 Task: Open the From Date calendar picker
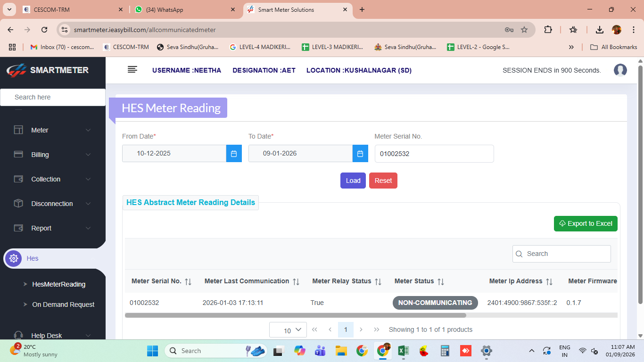click(234, 154)
